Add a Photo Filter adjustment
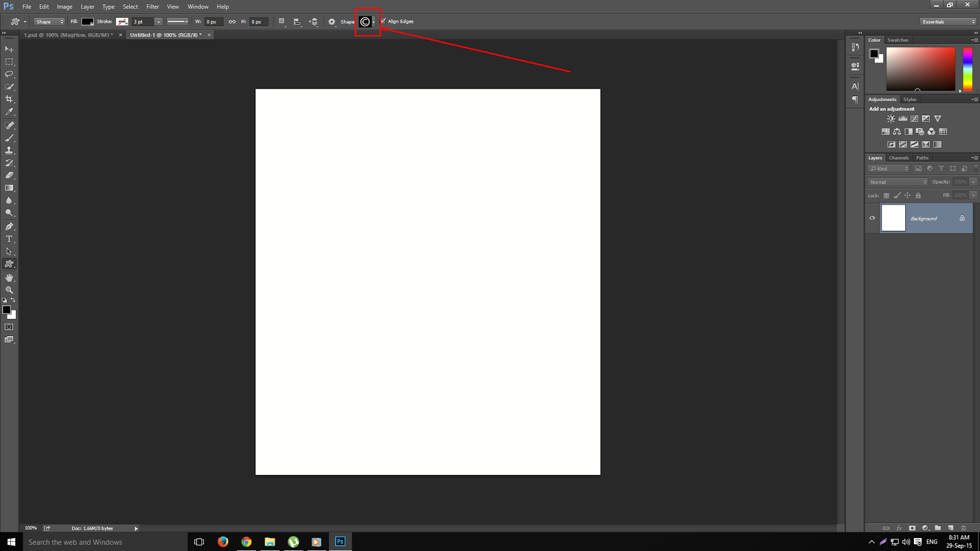This screenshot has height=551, width=980. (920, 132)
